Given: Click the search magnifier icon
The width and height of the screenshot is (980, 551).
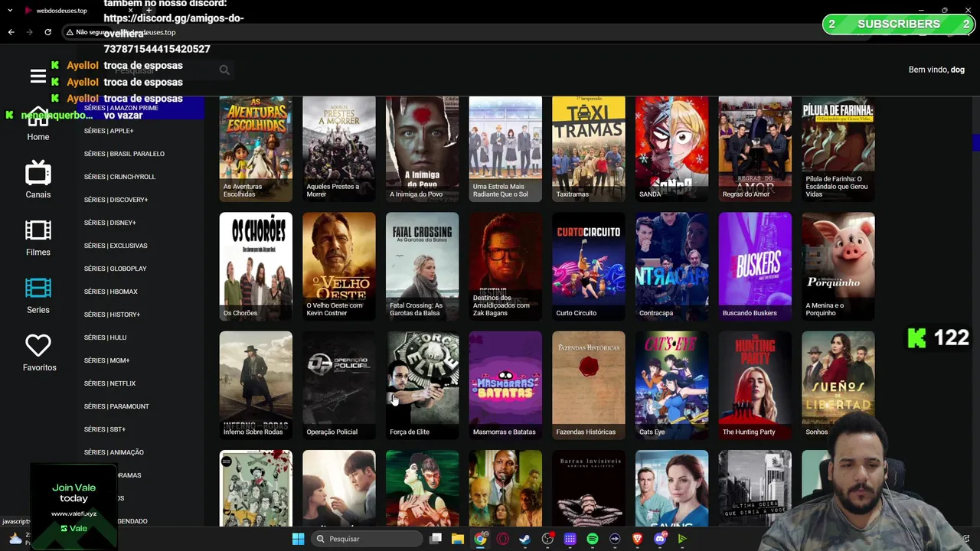Looking at the screenshot, I should (x=224, y=70).
